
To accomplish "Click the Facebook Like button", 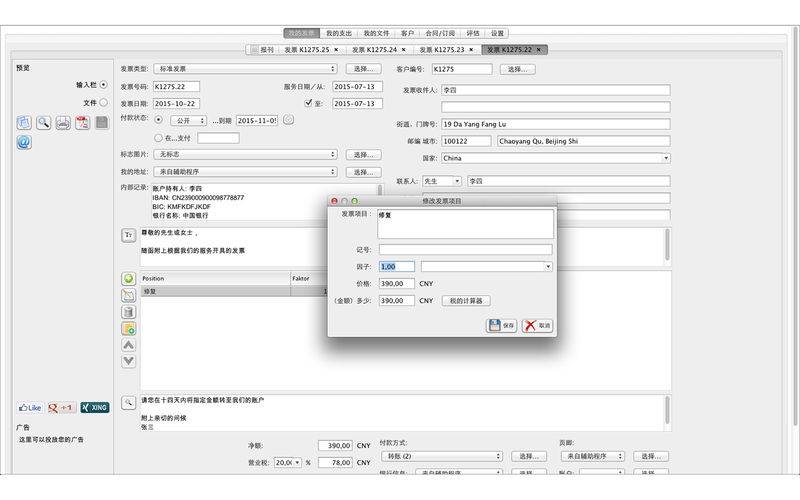I will tap(30, 408).
